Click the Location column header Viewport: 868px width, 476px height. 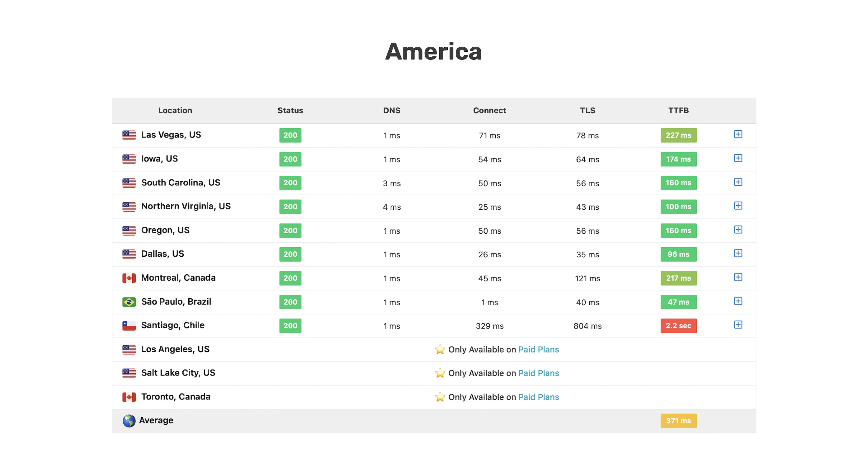tap(175, 110)
